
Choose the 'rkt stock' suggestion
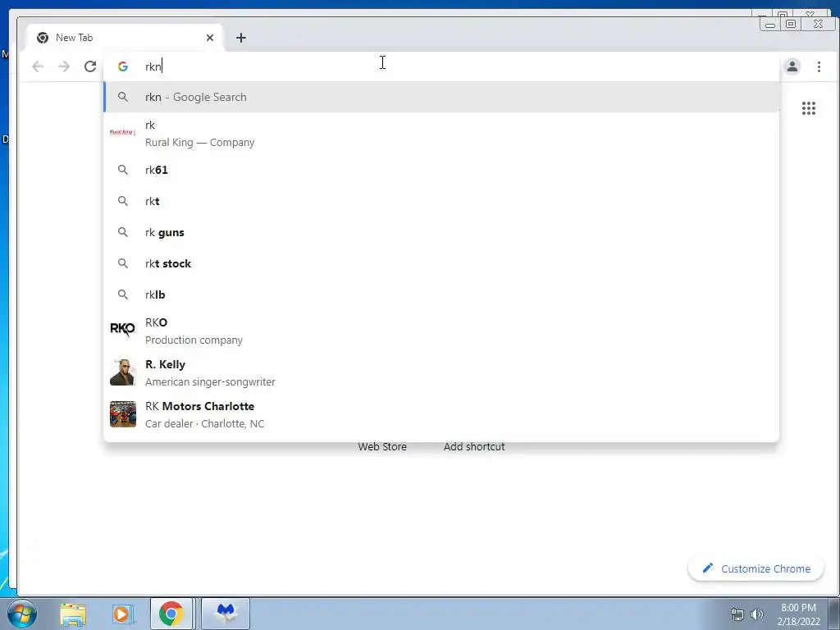(x=441, y=263)
